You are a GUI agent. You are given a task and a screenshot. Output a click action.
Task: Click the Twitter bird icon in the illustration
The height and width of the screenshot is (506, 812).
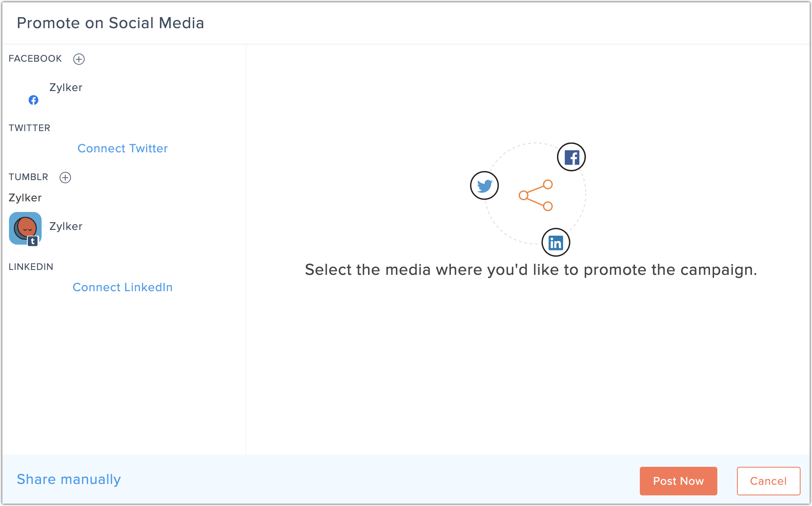tap(484, 185)
